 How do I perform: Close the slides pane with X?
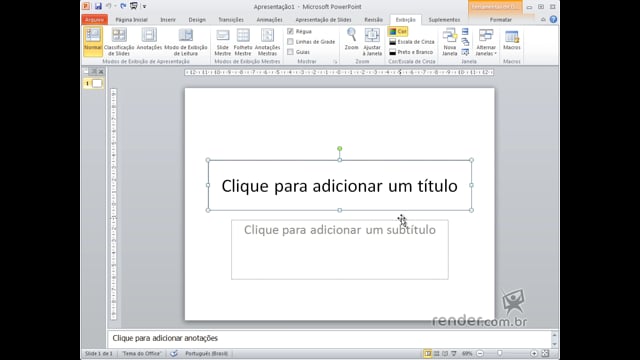coord(101,72)
